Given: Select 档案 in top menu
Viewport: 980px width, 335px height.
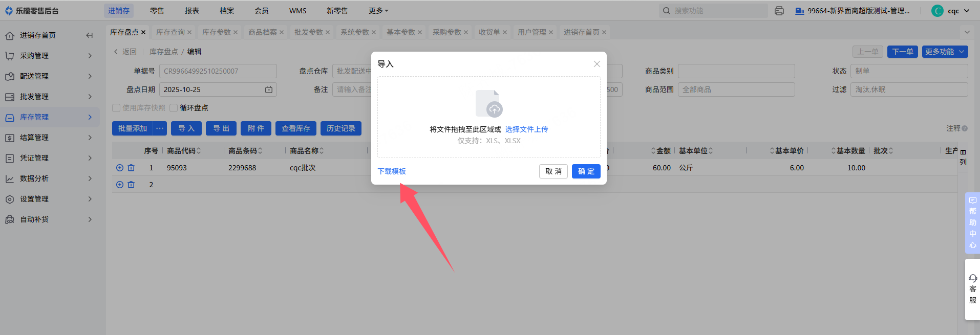Looking at the screenshot, I should pyautogui.click(x=227, y=11).
